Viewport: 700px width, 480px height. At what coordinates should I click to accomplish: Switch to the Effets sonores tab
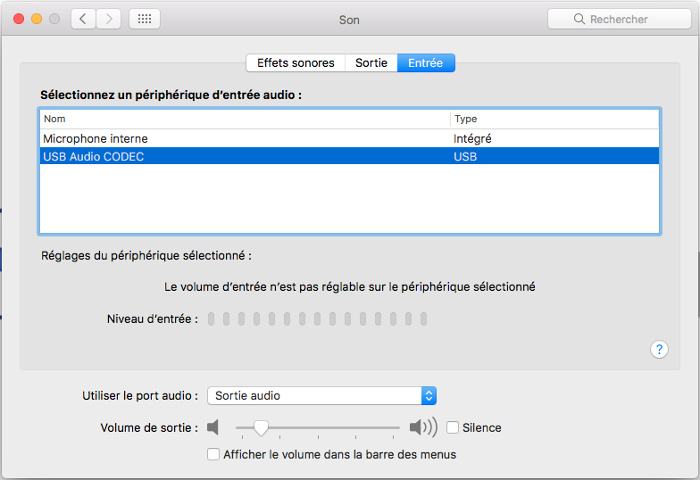click(295, 62)
